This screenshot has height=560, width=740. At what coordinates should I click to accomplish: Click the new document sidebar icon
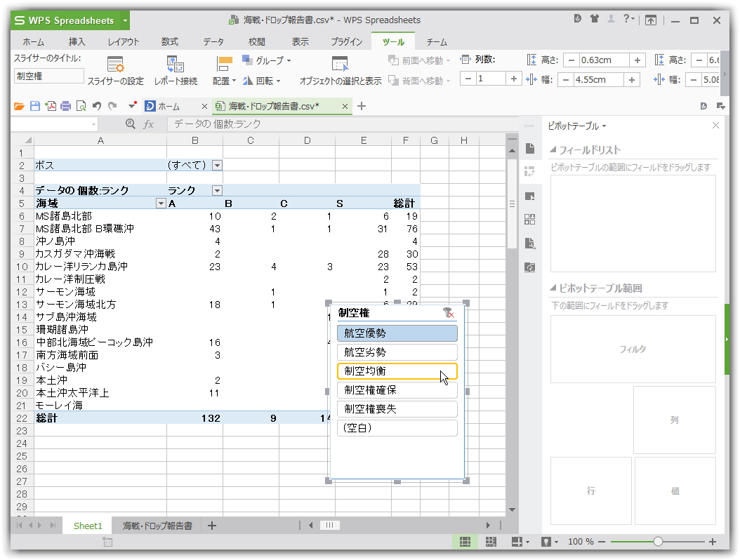529,148
